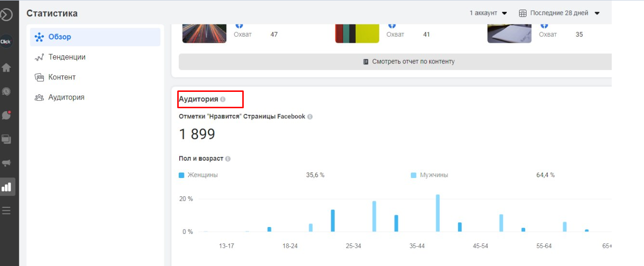Open Контент in the statistics menu
The height and width of the screenshot is (266, 644).
pyautogui.click(x=95, y=77)
